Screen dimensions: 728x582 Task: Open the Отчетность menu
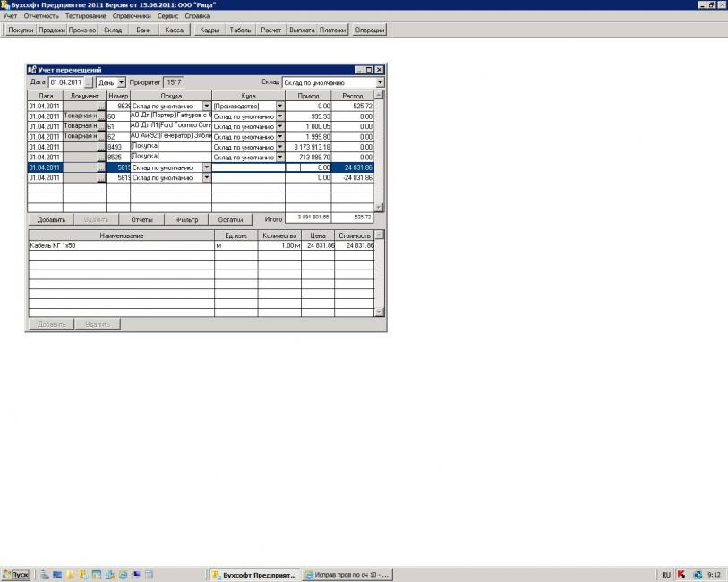pos(41,16)
